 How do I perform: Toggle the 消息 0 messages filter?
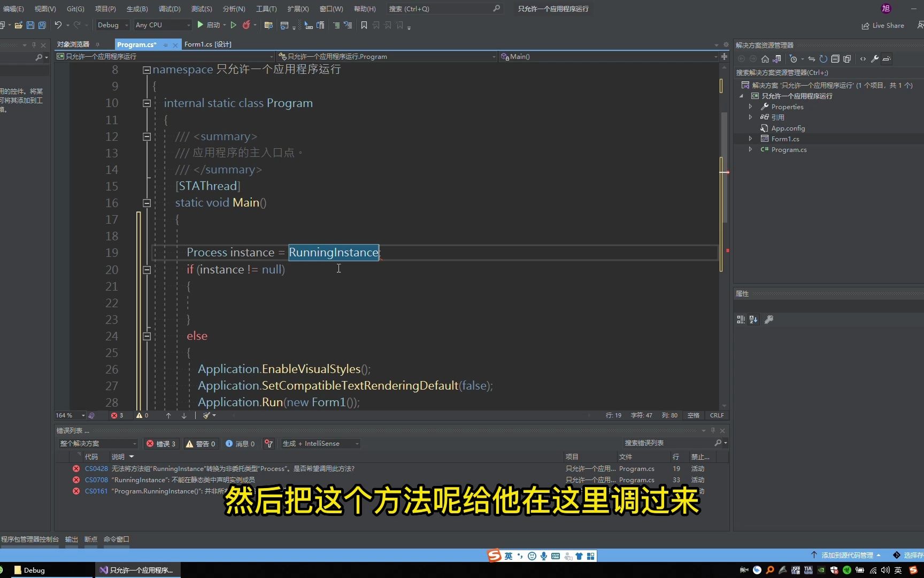[x=240, y=443]
